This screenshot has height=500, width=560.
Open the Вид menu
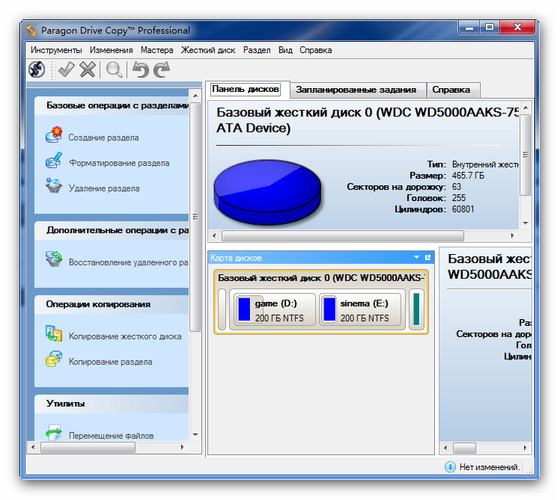285,50
